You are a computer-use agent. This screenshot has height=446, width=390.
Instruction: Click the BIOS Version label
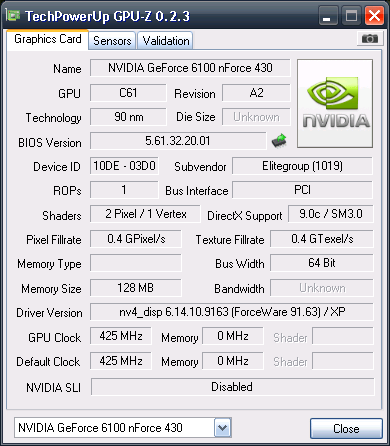pos(50,143)
